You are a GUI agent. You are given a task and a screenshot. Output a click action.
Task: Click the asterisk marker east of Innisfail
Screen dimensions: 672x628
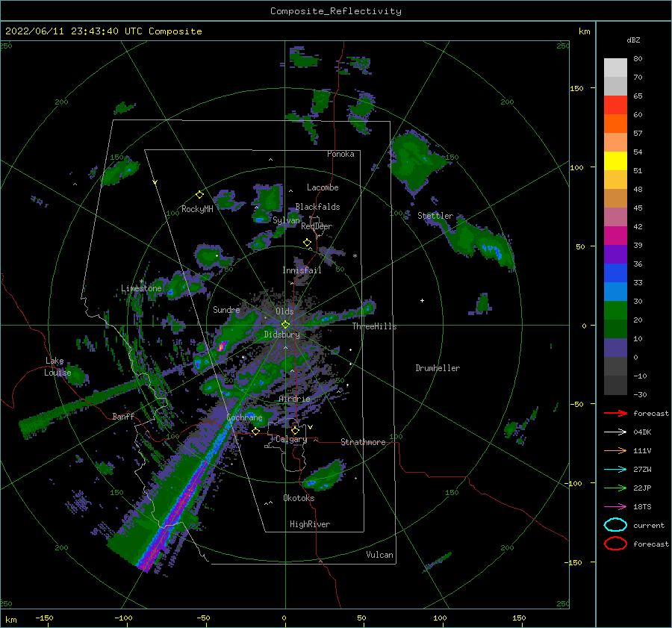tap(355, 256)
